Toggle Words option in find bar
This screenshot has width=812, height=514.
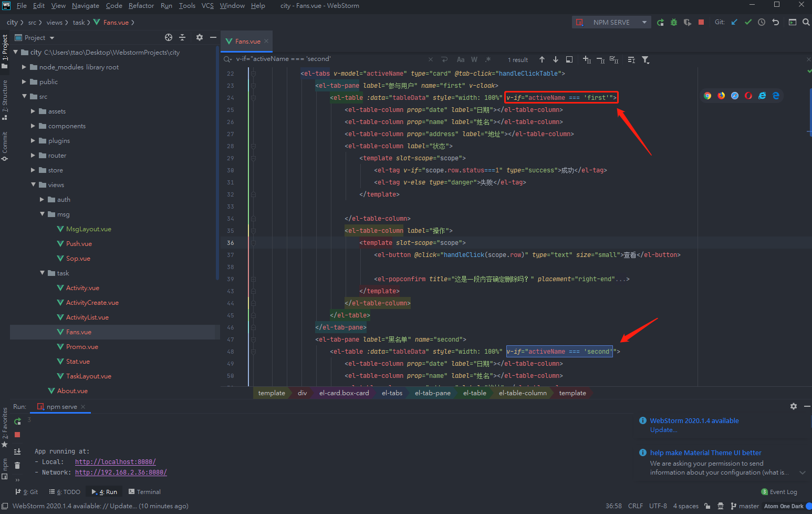tap(474, 59)
